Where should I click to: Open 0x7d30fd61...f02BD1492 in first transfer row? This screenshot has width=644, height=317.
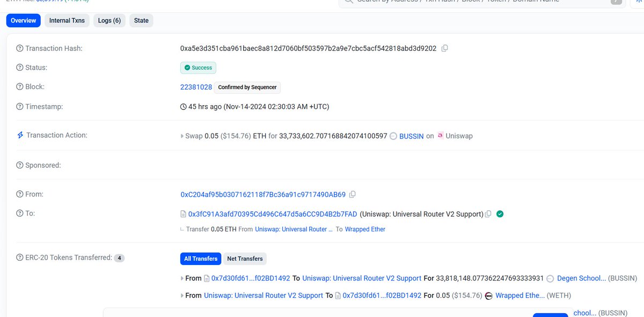[x=251, y=278]
